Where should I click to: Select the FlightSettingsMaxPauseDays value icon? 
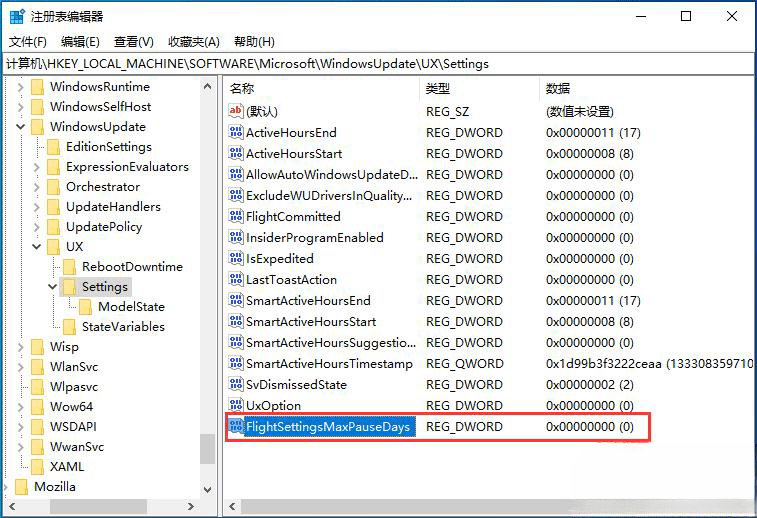click(x=236, y=427)
